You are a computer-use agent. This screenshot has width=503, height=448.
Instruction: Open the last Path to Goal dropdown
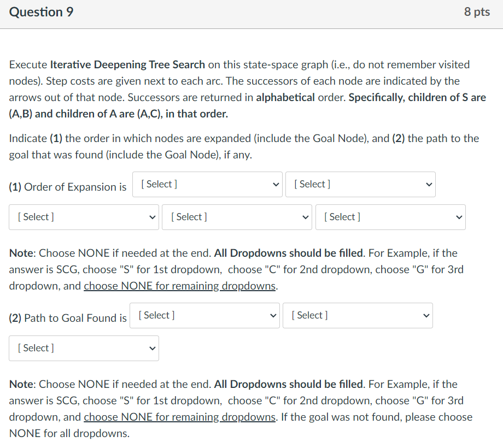(x=84, y=348)
